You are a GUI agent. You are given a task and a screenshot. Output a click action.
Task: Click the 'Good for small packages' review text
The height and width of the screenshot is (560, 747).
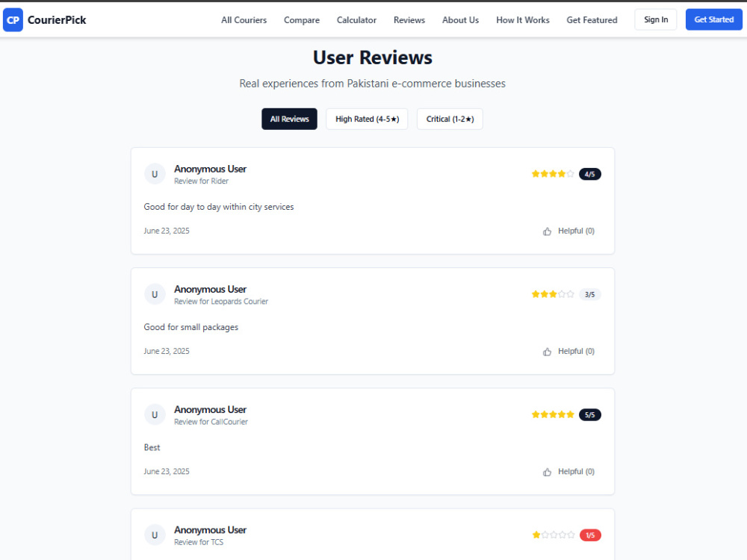click(191, 328)
